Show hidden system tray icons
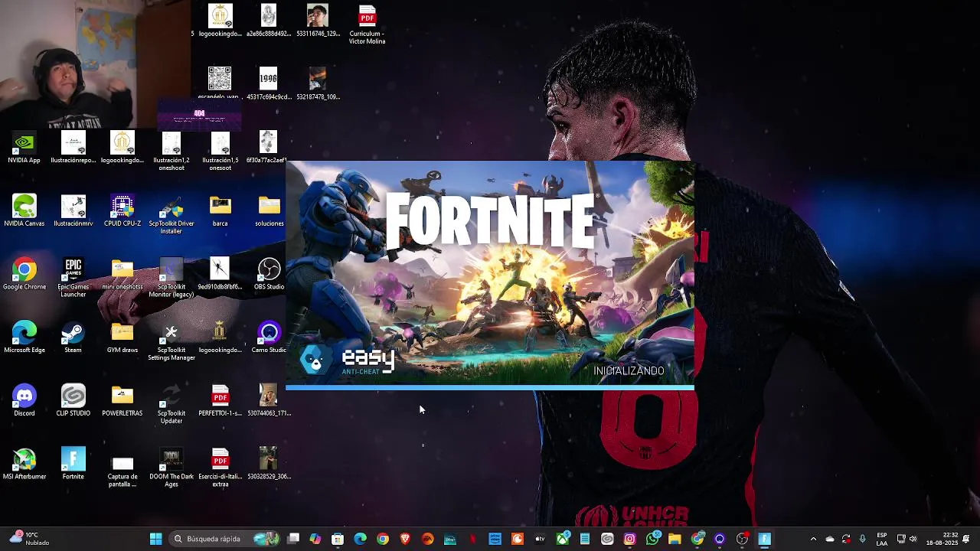The image size is (980, 551). click(x=813, y=539)
